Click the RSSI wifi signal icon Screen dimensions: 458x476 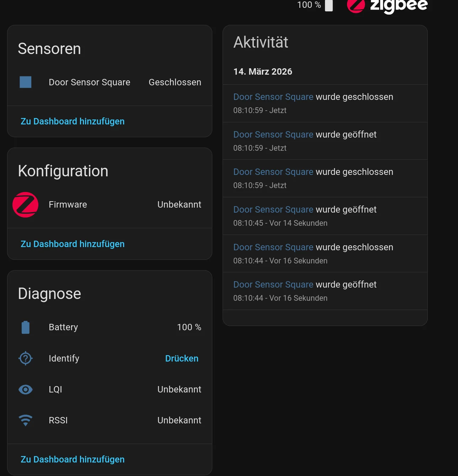[x=26, y=420]
